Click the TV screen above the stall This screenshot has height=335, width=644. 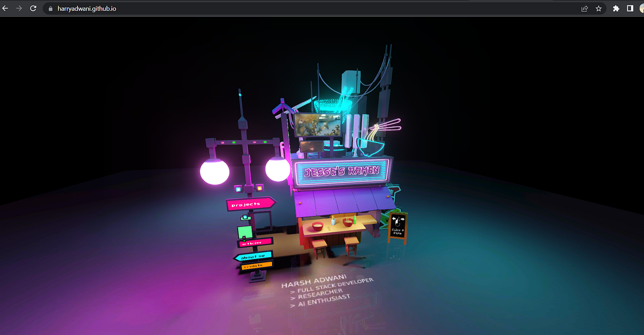pos(318,124)
